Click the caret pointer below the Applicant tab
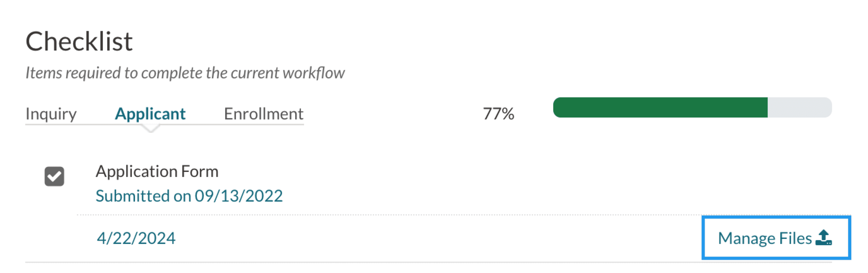 click(151, 128)
